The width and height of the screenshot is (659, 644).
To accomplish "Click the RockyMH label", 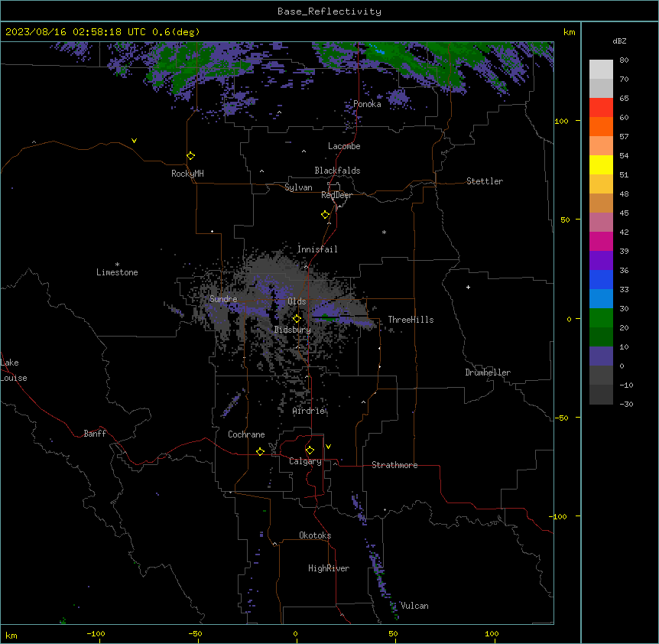I will [187, 174].
